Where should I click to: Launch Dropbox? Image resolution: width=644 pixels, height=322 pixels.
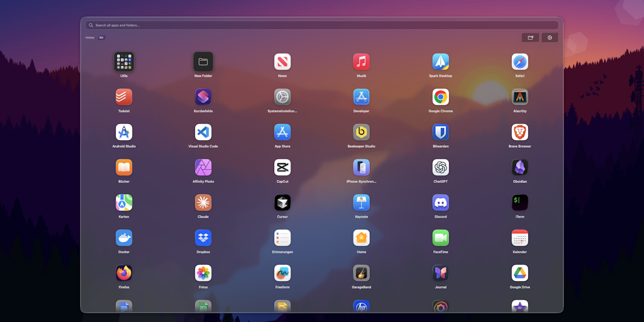point(203,238)
